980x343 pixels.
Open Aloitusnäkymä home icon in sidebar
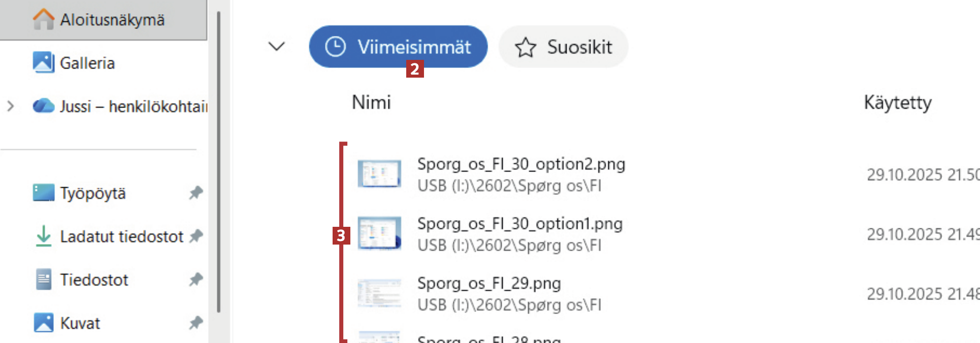(44, 19)
